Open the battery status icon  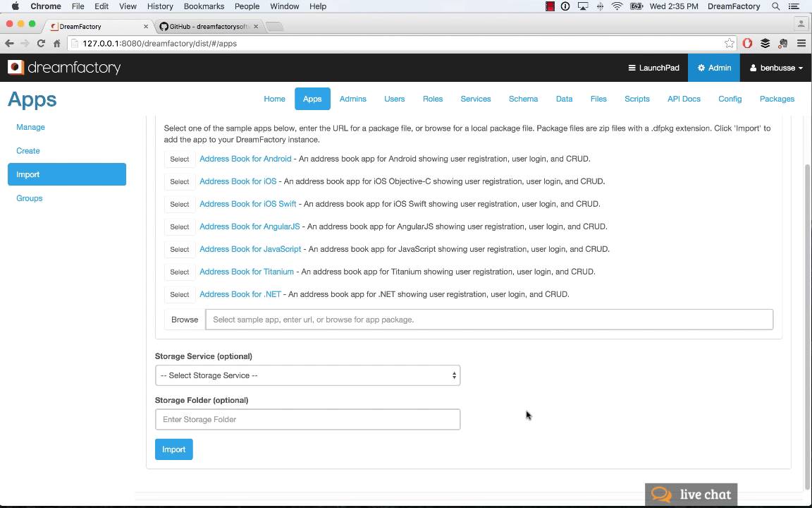(x=636, y=6)
